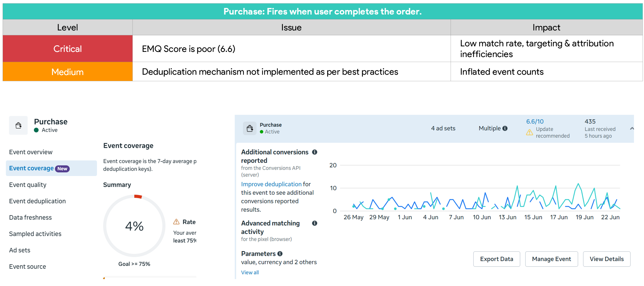Click the warning triangle next to Rate
644x286 pixels.
coord(176,222)
